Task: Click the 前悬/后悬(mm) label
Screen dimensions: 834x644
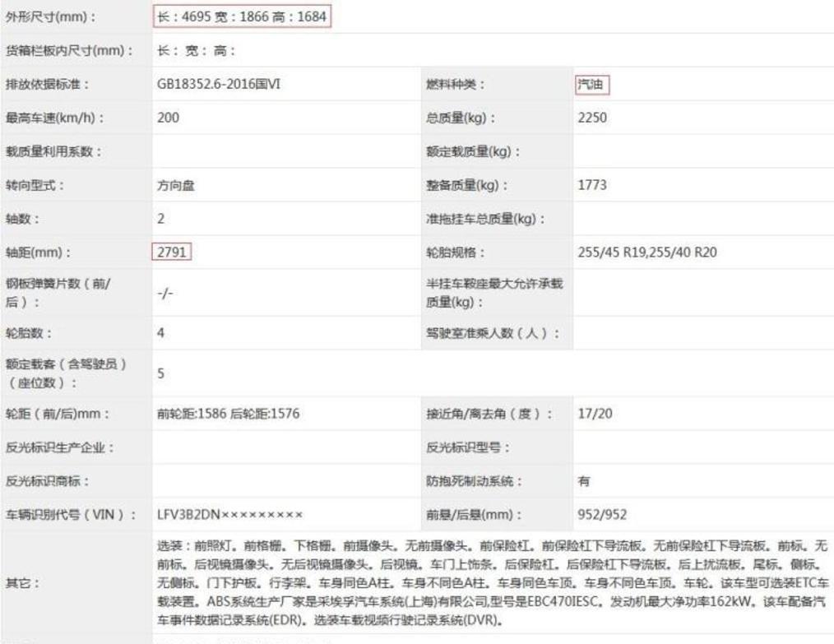Action: click(474, 514)
